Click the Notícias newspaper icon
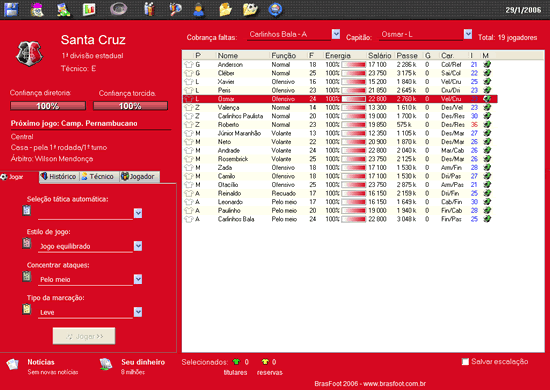This screenshot has width=550, height=390. (13, 364)
